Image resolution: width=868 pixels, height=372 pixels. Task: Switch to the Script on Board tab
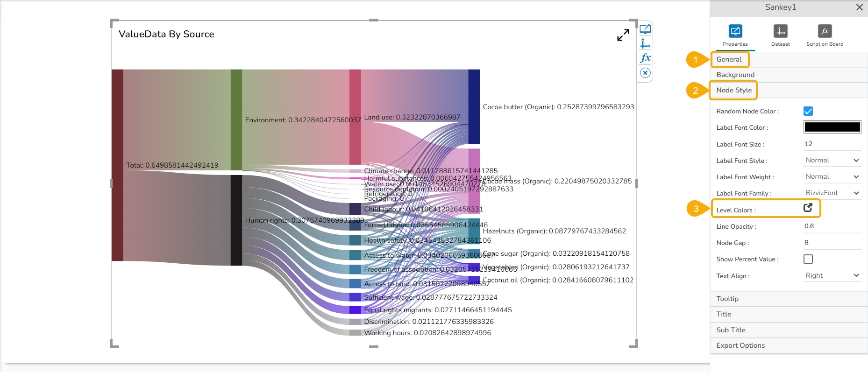[825, 35]
